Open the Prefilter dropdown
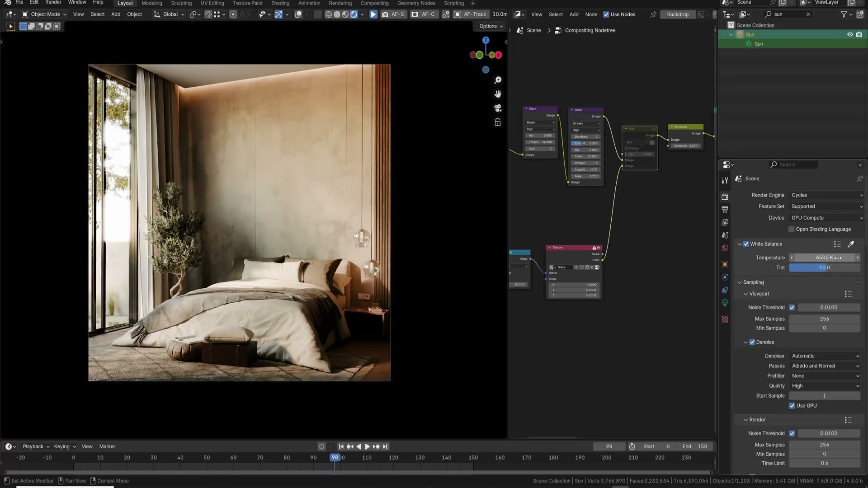Image resolution: width=868 pixels, height=488 pixels. coord(825,376)
